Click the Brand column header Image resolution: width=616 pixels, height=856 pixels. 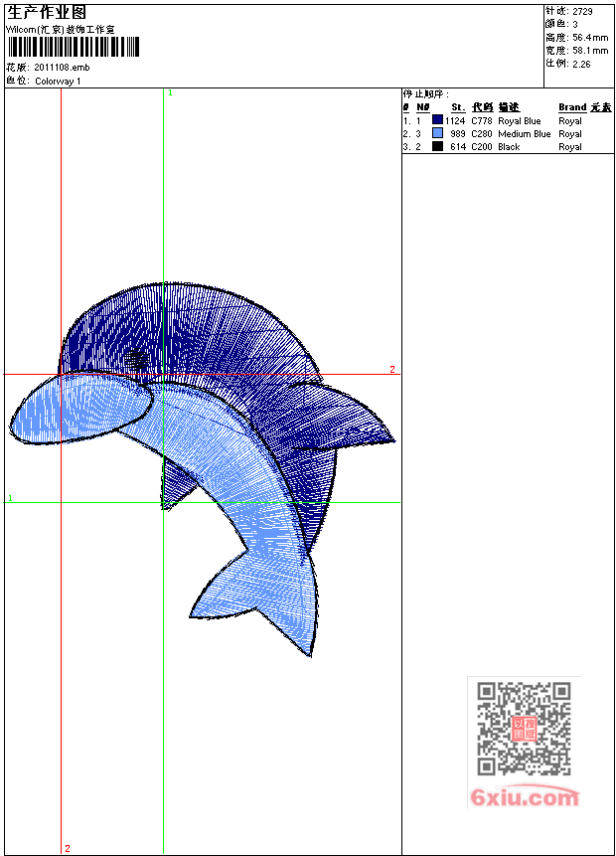(572, 107)
